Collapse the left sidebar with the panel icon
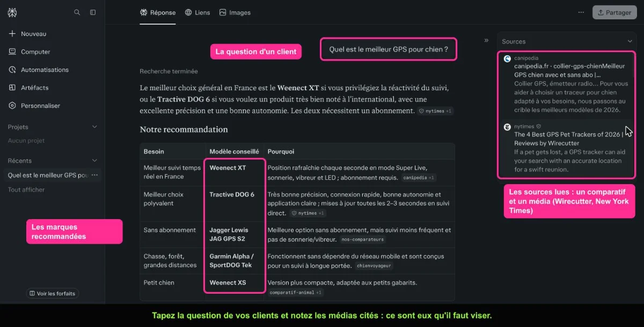The height and width of the screenshot is (327, 644). 93,12
